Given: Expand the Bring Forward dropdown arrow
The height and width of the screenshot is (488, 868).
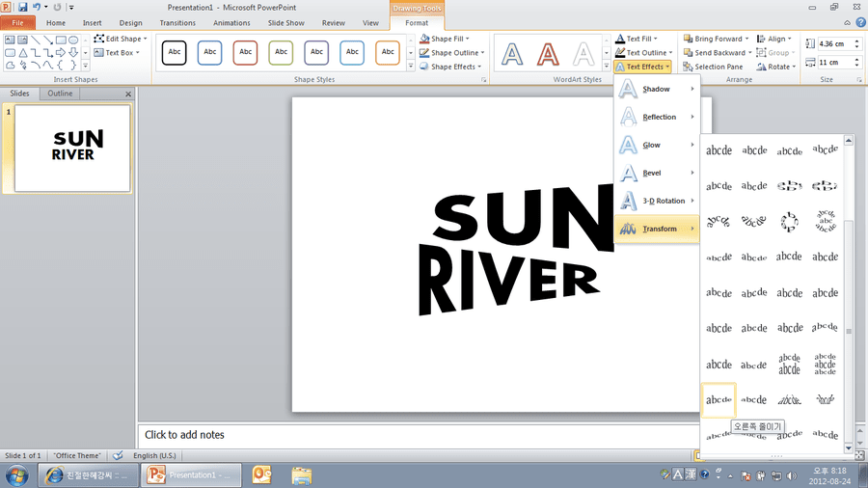Looking at the screenshot, I should [746, 39].
